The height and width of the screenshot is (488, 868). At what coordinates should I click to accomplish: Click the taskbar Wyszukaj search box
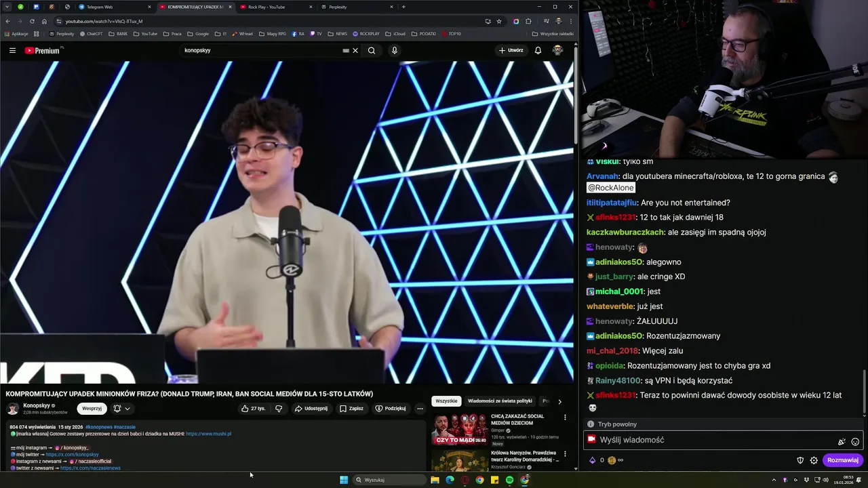click(x=389, y=480)
